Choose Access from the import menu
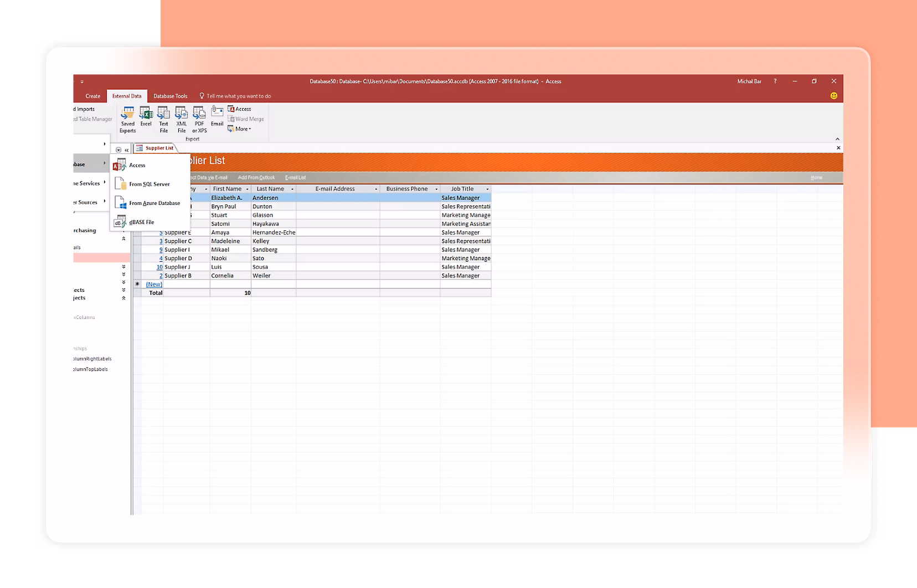The height and width of the screenshot is (588, 917). pyautogui.click(x=137, y=164)
